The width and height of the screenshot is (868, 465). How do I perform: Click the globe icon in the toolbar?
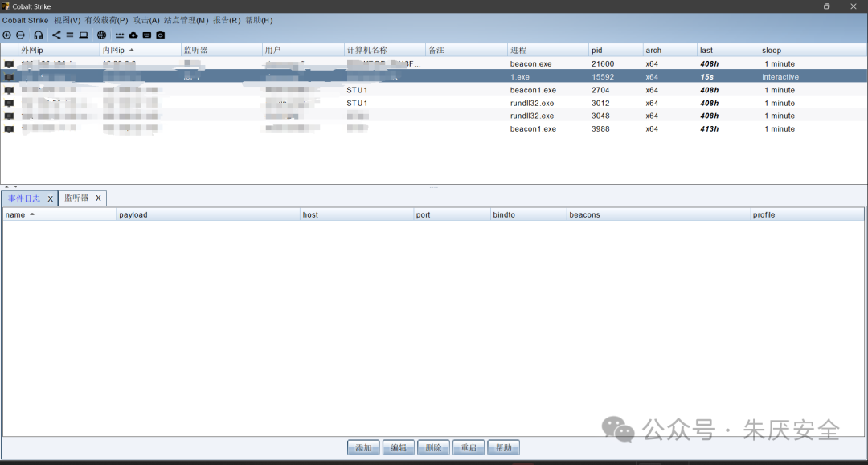pyautogui.click(x=102, y=35)
